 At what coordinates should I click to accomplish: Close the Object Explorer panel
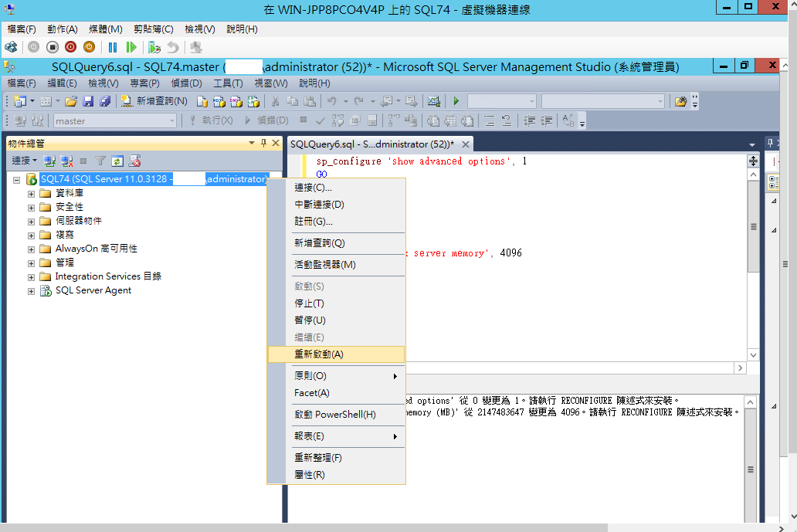click(276, 144)
